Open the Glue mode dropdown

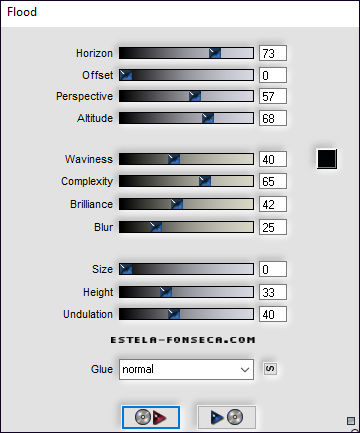186,369
